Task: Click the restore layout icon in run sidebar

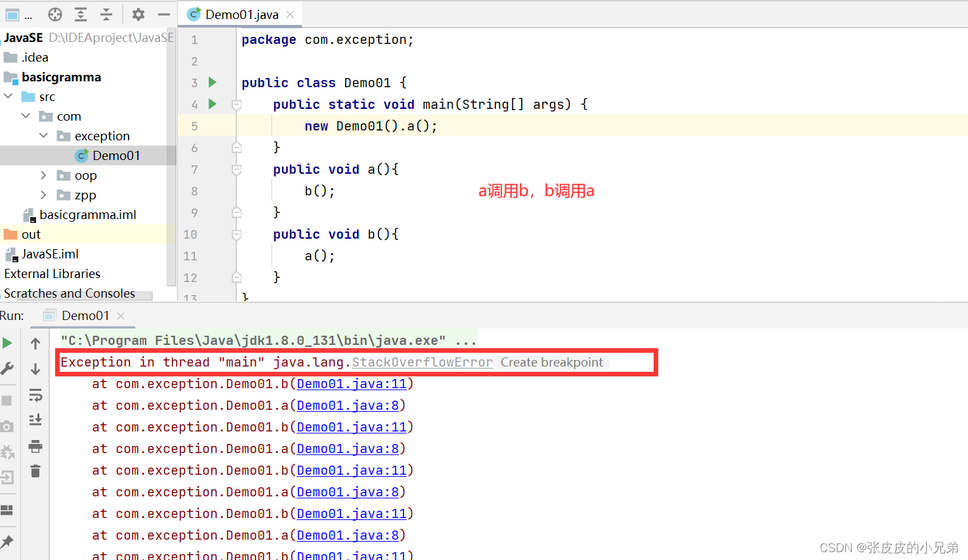Action: pyautogui.click(x=7, y=510)
